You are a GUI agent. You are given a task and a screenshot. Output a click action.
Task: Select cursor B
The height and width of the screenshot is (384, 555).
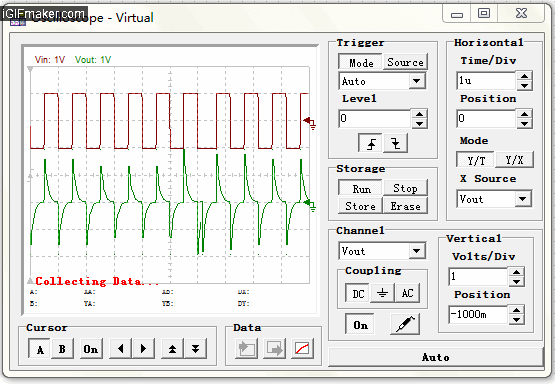click(62, 349)
